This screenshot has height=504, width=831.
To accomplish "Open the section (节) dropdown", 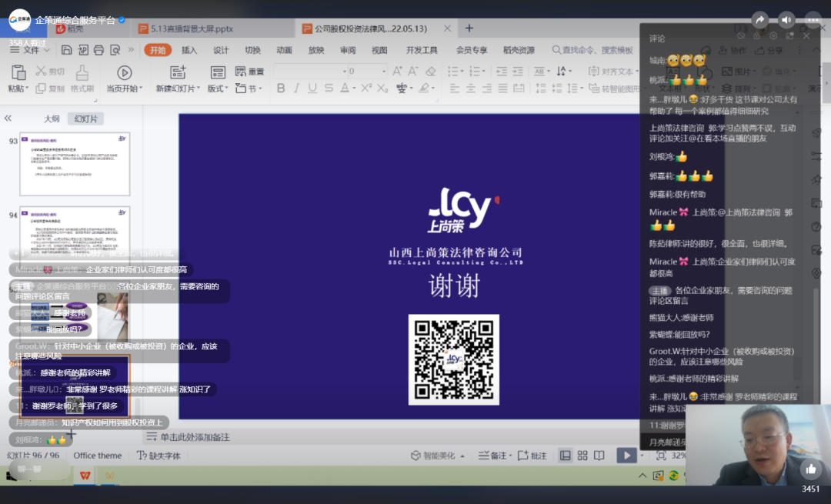I will [249, 88].
